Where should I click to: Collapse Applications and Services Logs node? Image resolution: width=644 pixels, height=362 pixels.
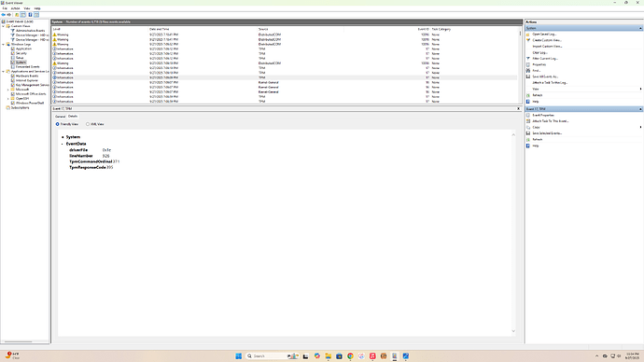[4, 72]
